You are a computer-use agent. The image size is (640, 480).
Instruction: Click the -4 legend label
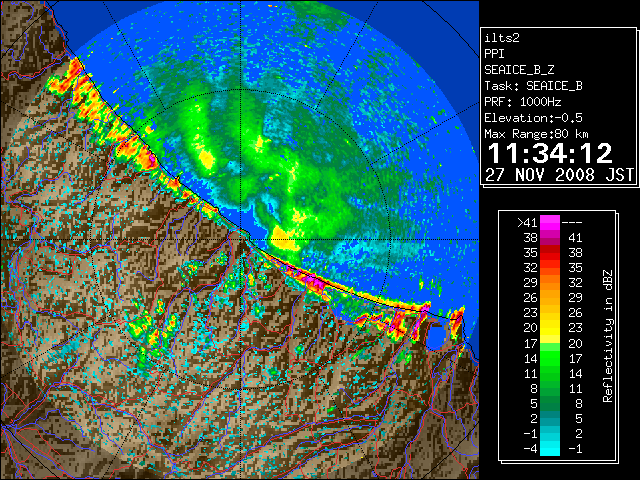[530, 449]
